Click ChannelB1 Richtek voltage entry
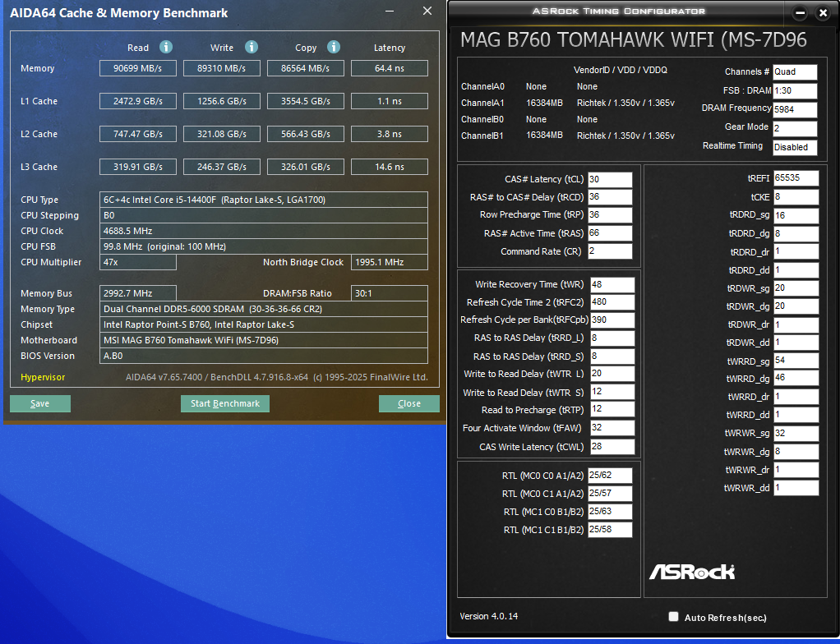 coord(625,136)
